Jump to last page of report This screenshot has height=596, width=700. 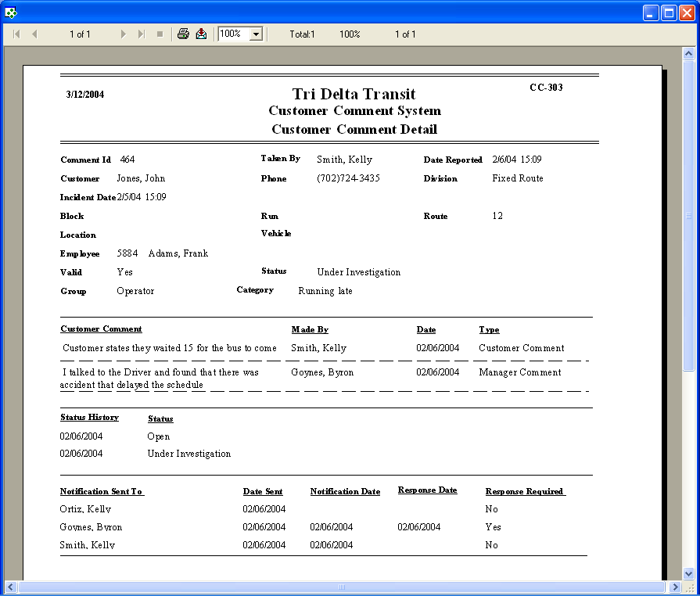point(141,34)
